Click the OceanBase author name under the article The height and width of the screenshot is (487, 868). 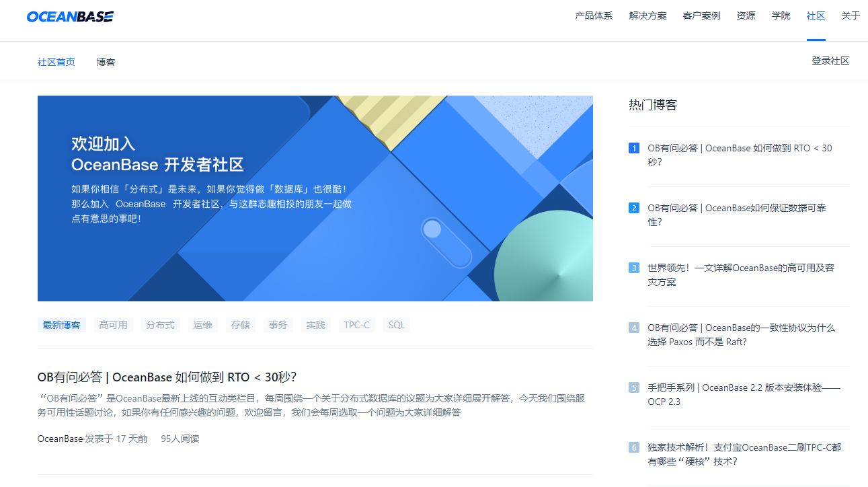[60, 439]
